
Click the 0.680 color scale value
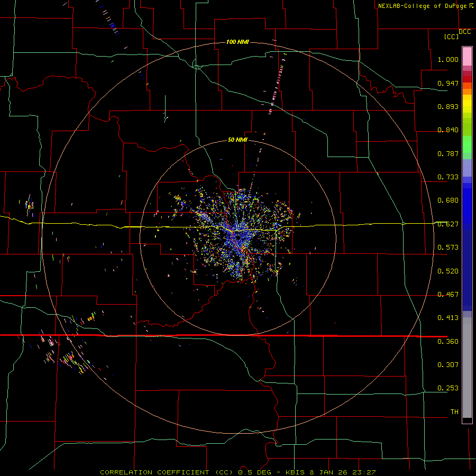pos(448,200)
